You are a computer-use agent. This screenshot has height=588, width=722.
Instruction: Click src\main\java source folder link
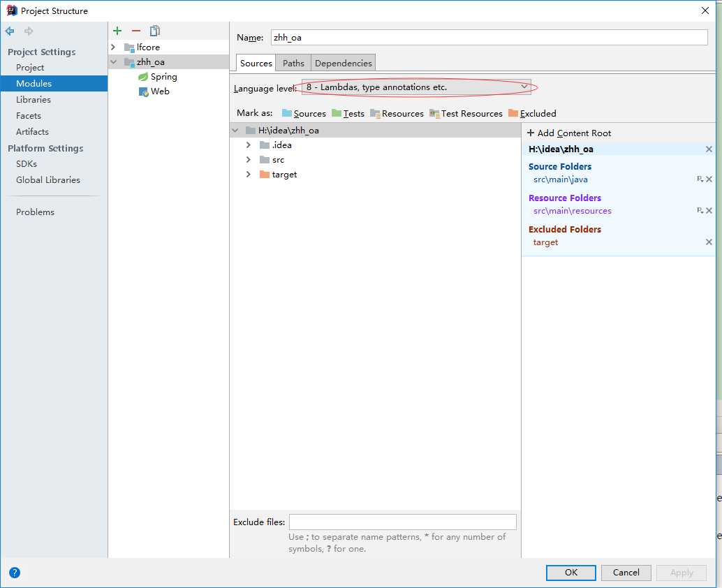point(561,179)
